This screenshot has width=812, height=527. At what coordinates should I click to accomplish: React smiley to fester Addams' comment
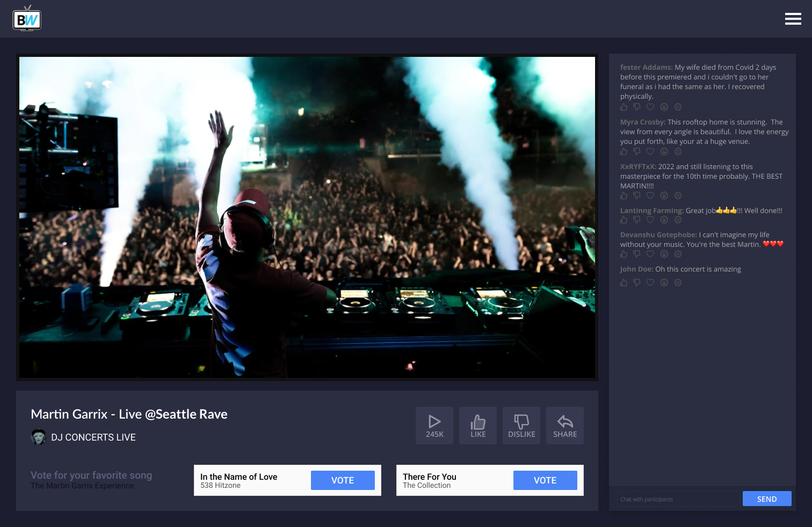coord(664,107)
